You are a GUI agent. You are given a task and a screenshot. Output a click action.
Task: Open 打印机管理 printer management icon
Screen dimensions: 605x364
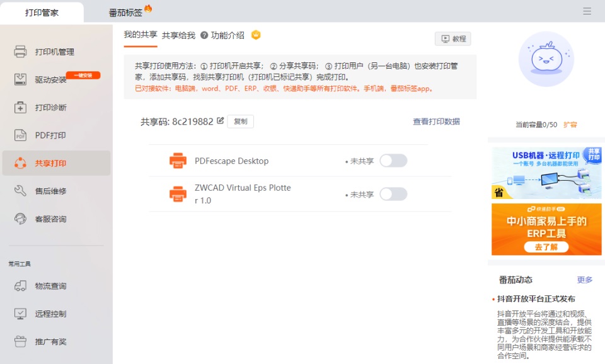point(20,52)
